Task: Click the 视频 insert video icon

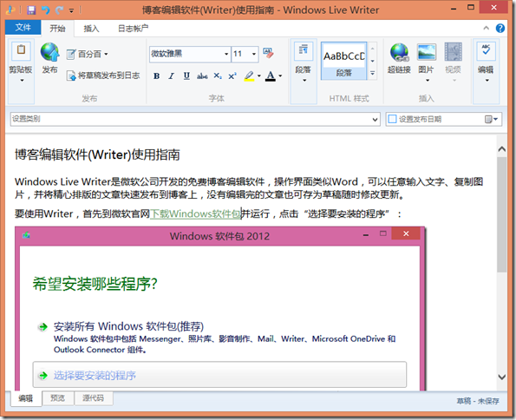Action: (454, 52)
